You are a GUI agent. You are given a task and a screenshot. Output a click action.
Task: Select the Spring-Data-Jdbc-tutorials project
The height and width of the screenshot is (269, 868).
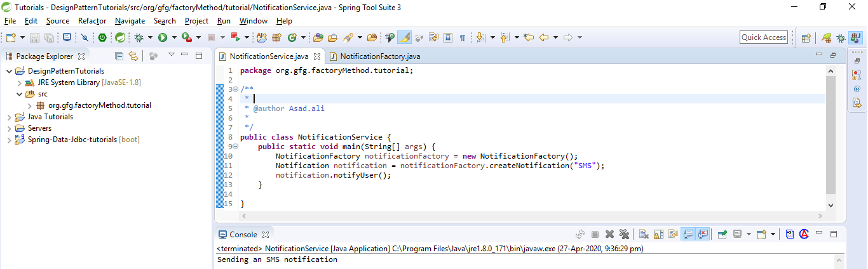[x=83, y=140]
